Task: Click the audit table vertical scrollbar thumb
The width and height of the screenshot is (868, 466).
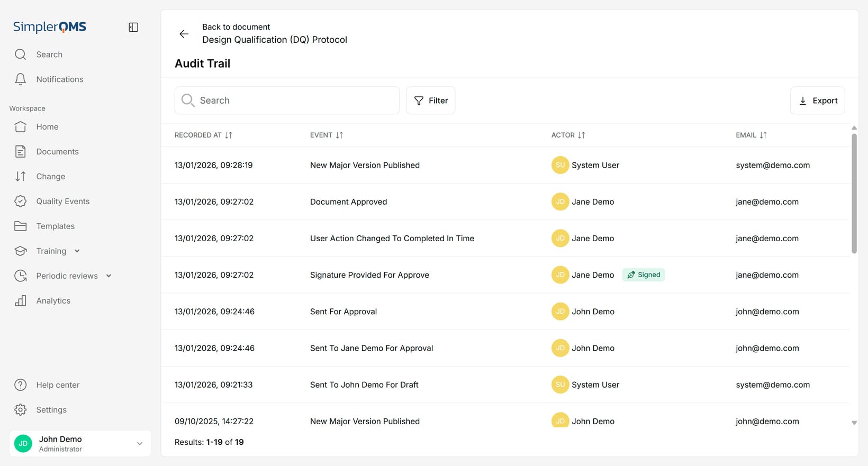Action: [854, 193]
